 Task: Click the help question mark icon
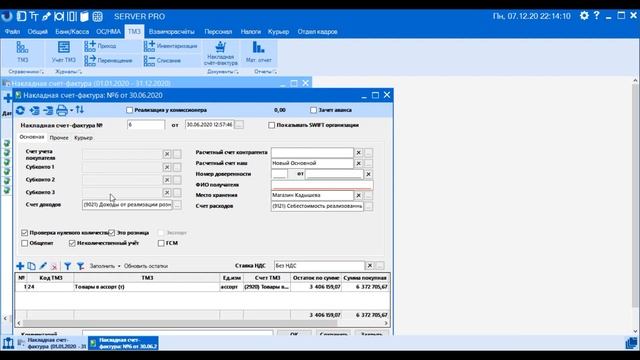click(x=596, y=16)
